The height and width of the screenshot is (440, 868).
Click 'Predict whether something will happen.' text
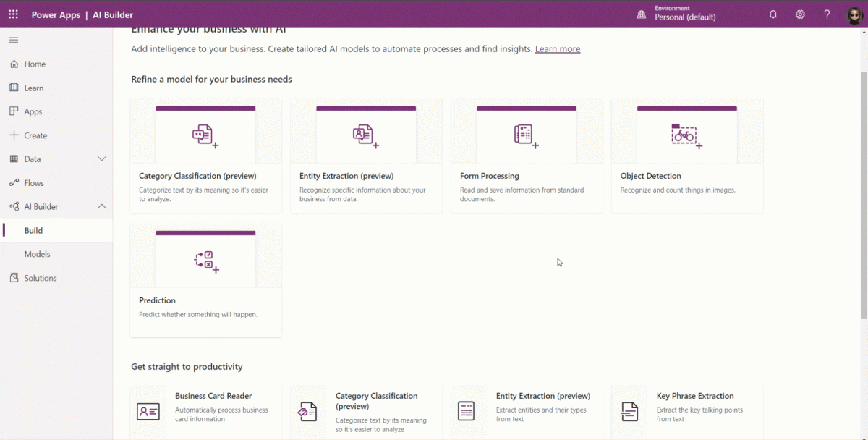[198, 315]
